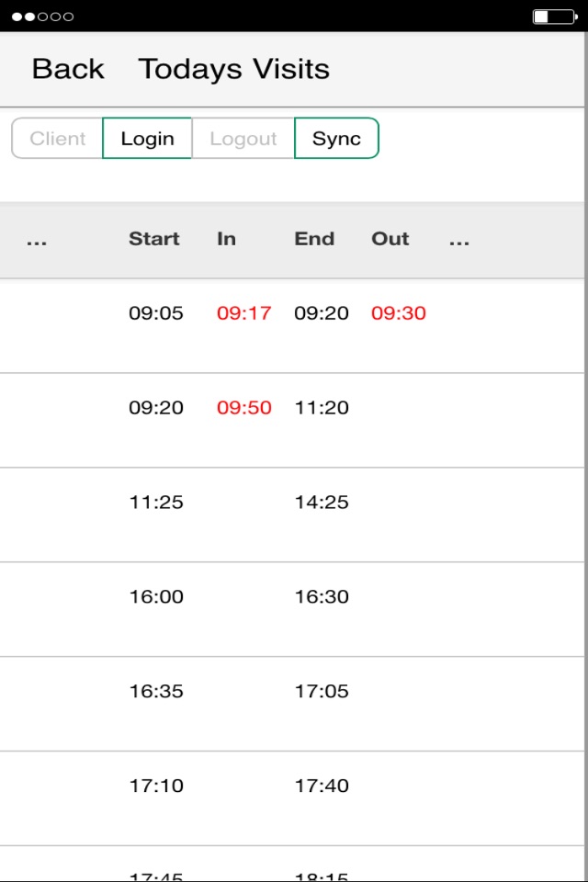Tap the red 09:50 check-in time

pos(243,408)
